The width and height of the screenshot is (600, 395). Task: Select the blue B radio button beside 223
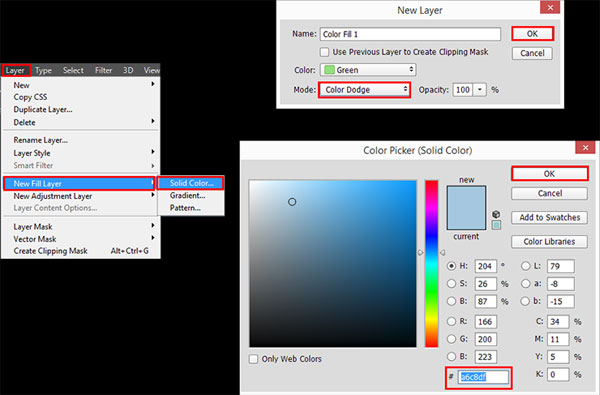(x=452, y=357)
